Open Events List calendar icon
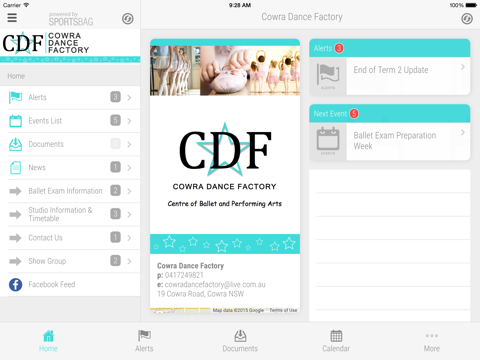 tap(15, 121)
